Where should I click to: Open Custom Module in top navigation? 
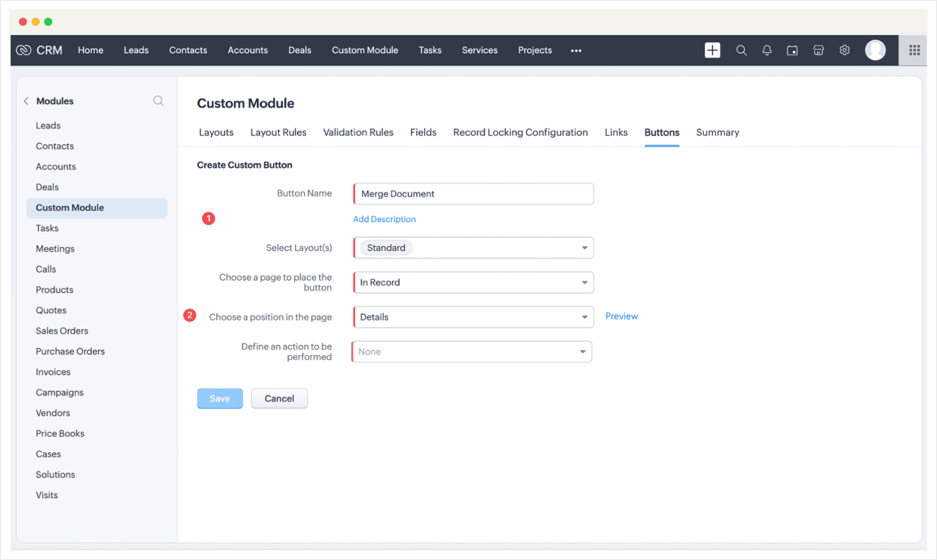pyautogui.click(x=365, y=50)
